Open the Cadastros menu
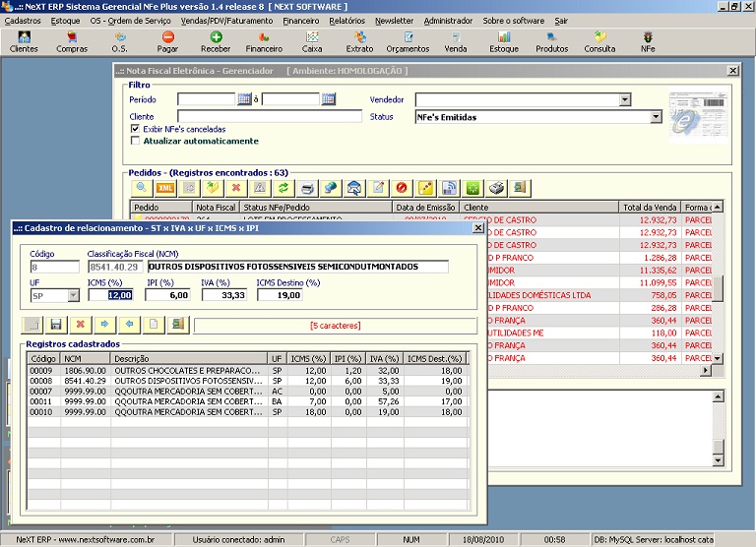Viewport: 756px width, 547px height. click(x=23, y=21)
